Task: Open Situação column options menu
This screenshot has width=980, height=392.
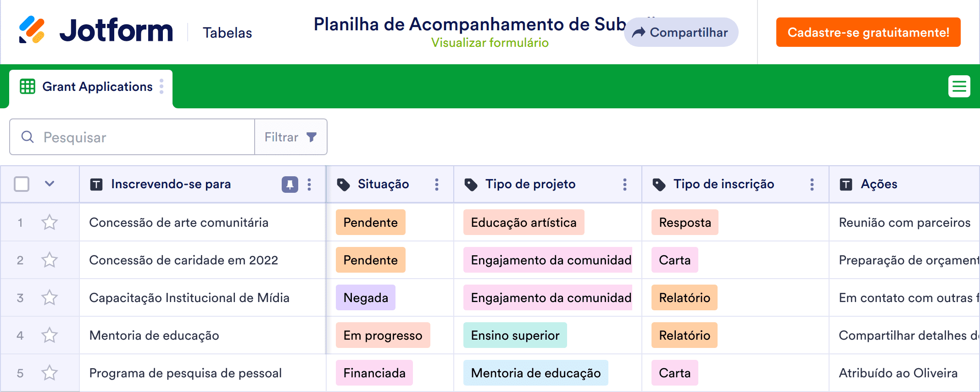Action: point(437,185)
